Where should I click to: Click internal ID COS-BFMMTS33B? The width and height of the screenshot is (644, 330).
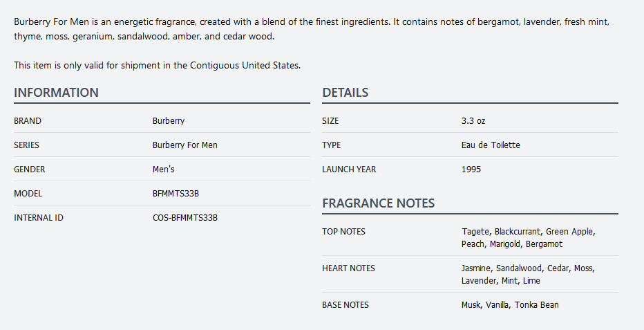184,218
